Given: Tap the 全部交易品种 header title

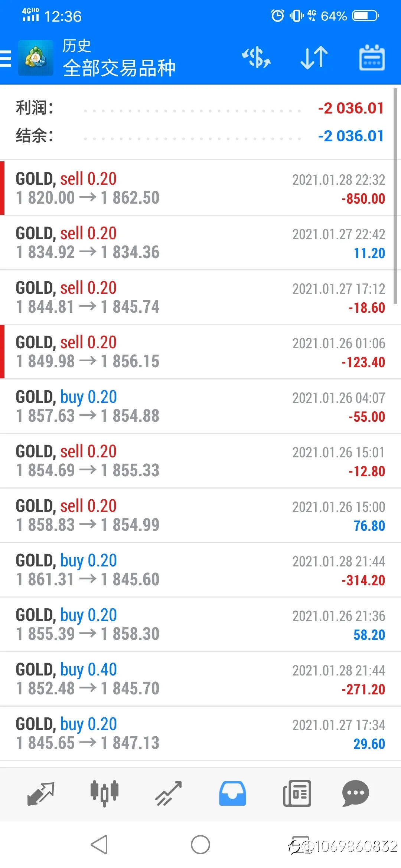Looking at the screenshot, I should 119,68.
